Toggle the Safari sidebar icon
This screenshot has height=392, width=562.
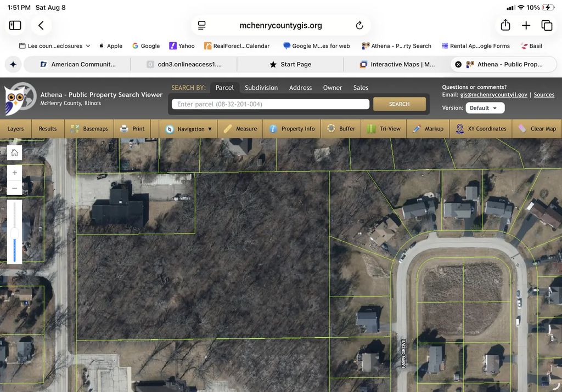pyautogui.click(x=15, y=25)
